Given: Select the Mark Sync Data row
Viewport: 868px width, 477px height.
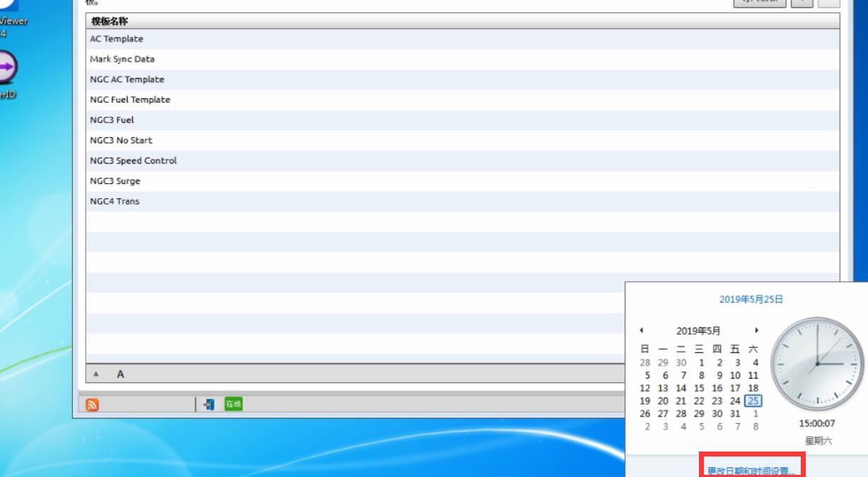Looking at the screenshot, I should pos(463,59).
